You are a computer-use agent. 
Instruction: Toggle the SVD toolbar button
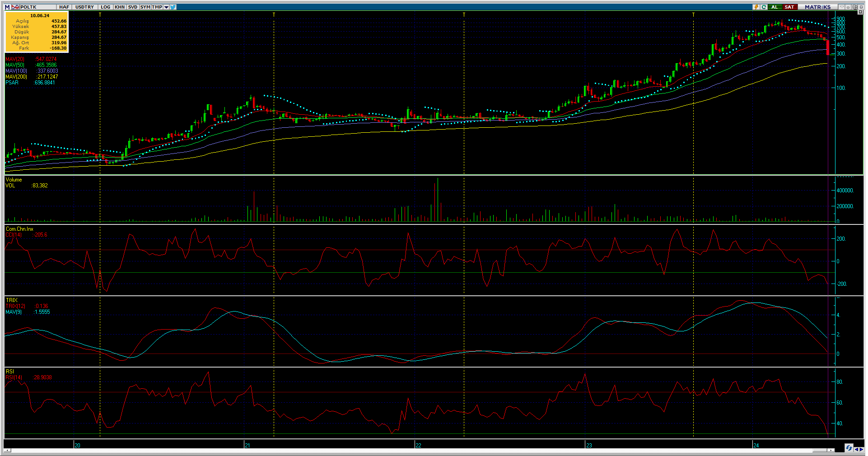(x=133, y=7)
